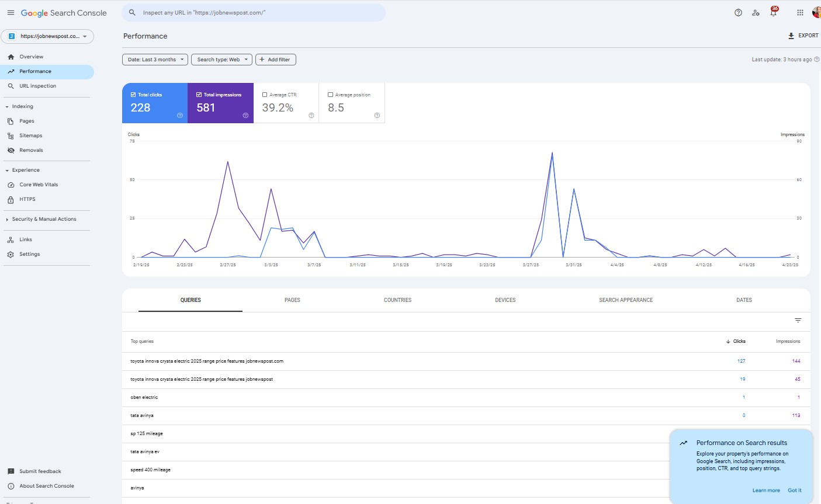
Task: Open the Google account avatar
Action: pos(816,12)
